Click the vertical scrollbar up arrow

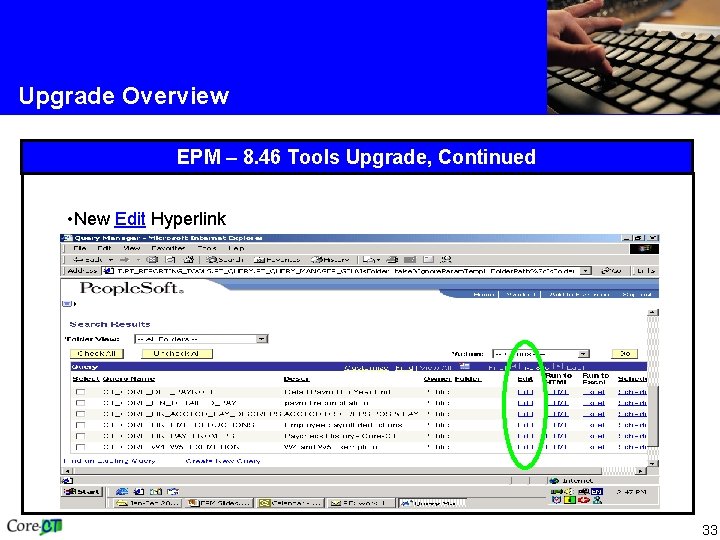point(652,313)
